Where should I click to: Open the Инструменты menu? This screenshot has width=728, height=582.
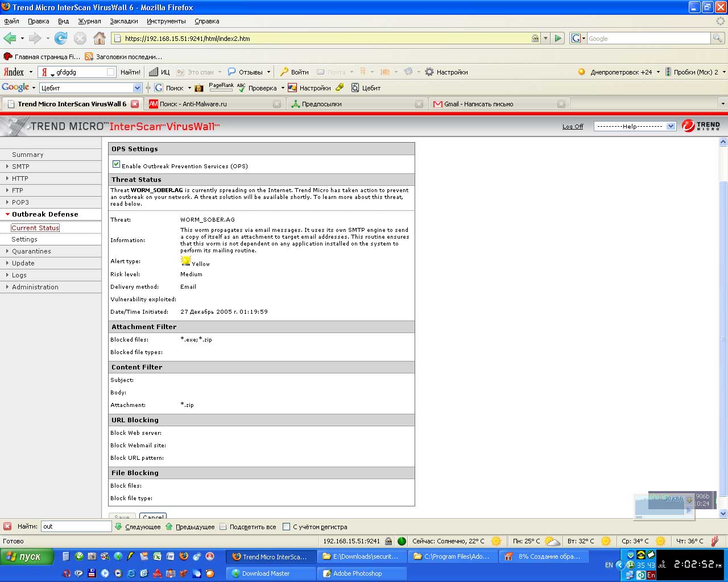tap(166, 21)
